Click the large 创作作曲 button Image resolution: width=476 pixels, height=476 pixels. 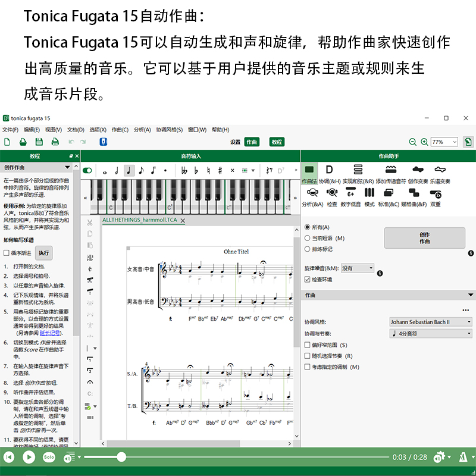click(424, 238)
